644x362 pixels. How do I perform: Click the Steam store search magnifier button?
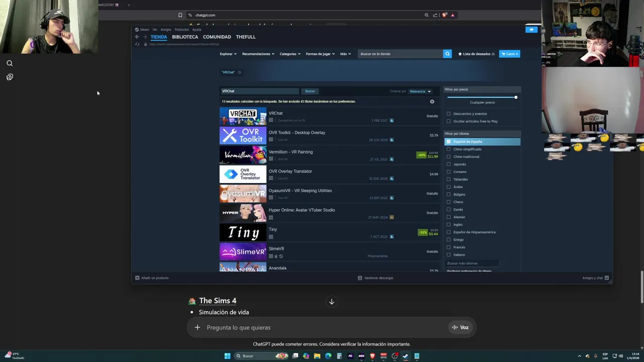447,54
